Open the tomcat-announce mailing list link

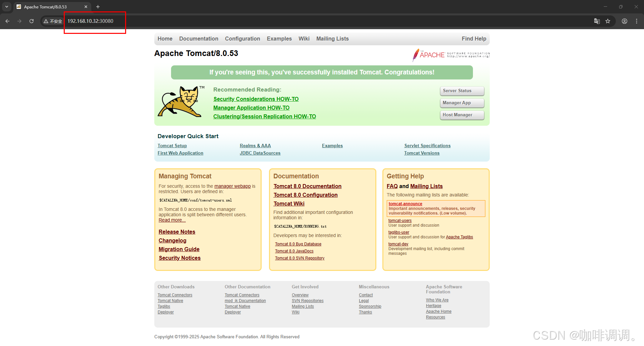[406, 204]
